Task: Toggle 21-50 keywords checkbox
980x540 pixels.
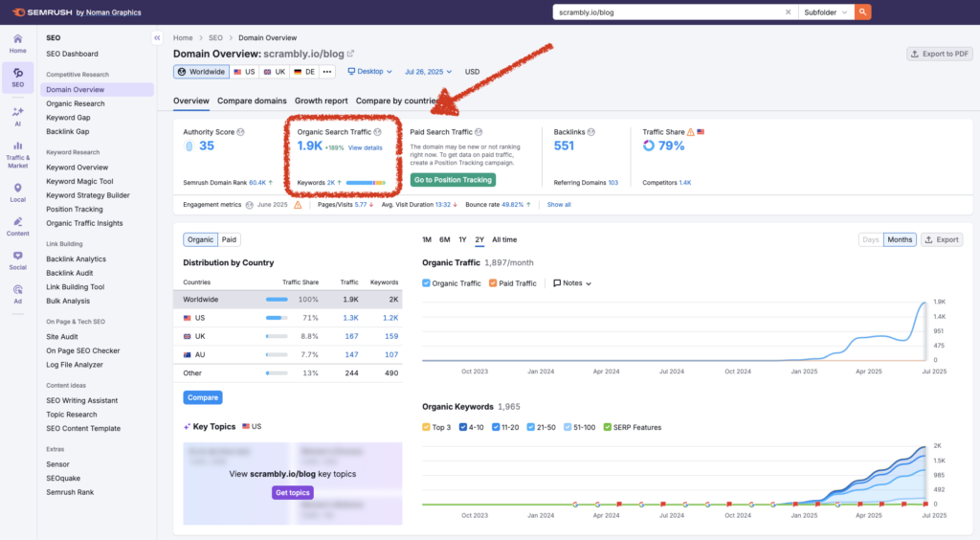Action: point(530,427)
